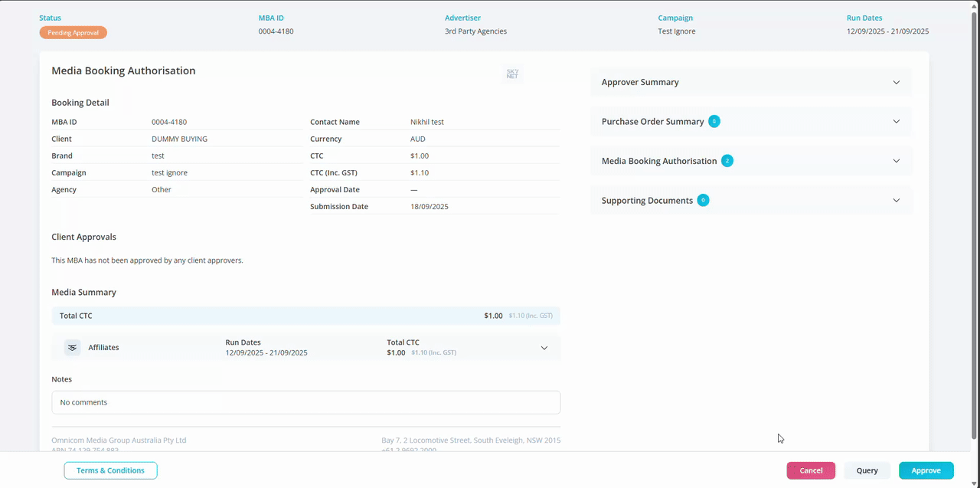Click the Affiliates layers icon
980x488 pixels.
[x=73, y=348]
